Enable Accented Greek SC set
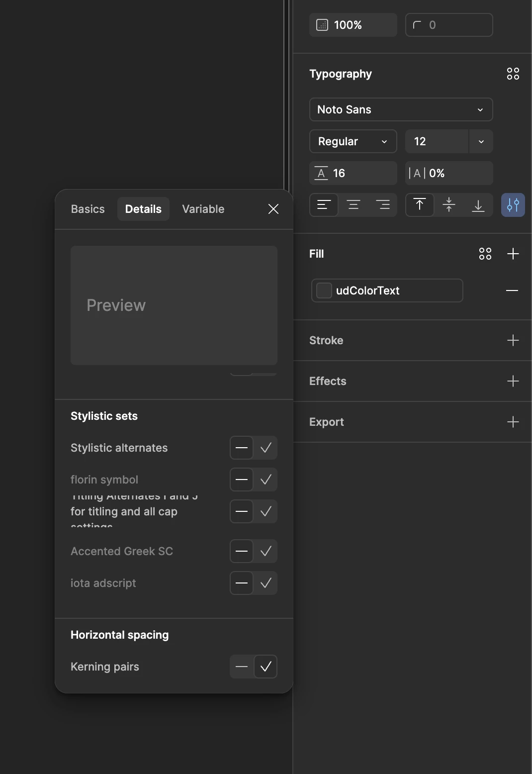This screenshot has height=774, width=532. tap(266, 551)
